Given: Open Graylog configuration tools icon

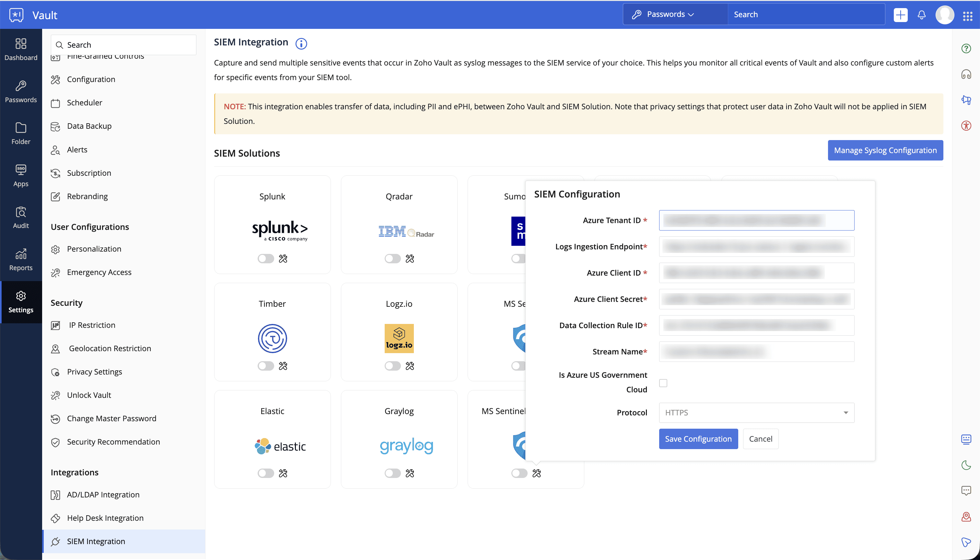Looking at the screenshot, I should [x=410, y=473].
